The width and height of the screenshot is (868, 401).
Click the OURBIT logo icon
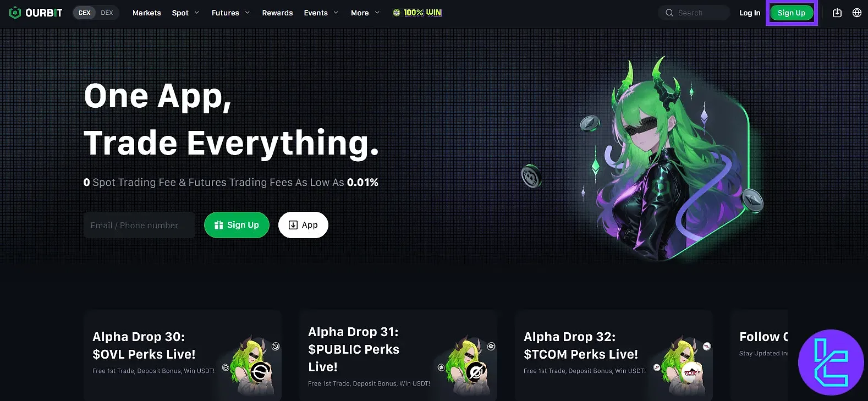coord(15,13)
